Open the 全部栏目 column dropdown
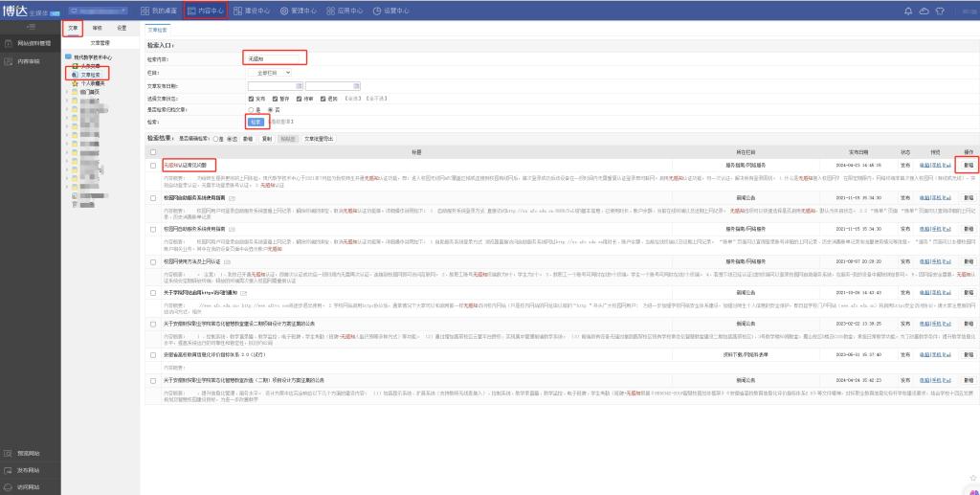The width and height of the screenshot is (980, 495). click(272, 72)
